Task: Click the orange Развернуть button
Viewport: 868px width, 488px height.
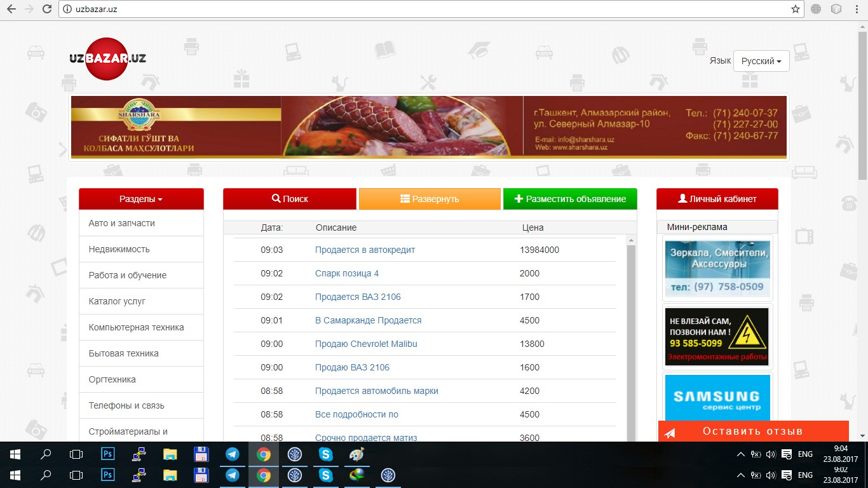Action: [x=430, y=199]
